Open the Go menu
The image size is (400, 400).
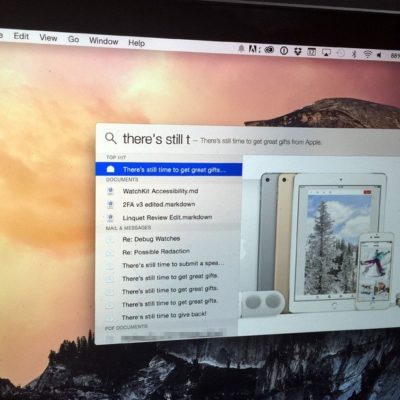point(73,39)
